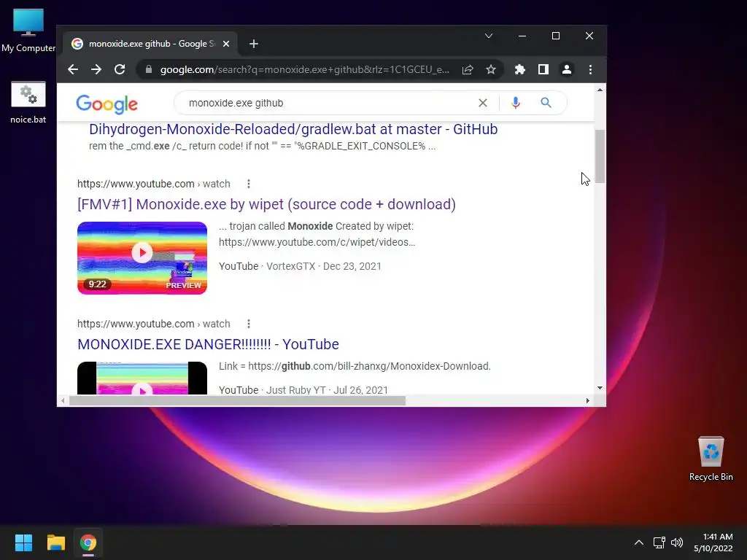Open the Dihydrogen-Monoxide-Reloaded gradlew.bat GitHub result
The width and height of the screenshot is (747, 560).
[x=293, y=129]
